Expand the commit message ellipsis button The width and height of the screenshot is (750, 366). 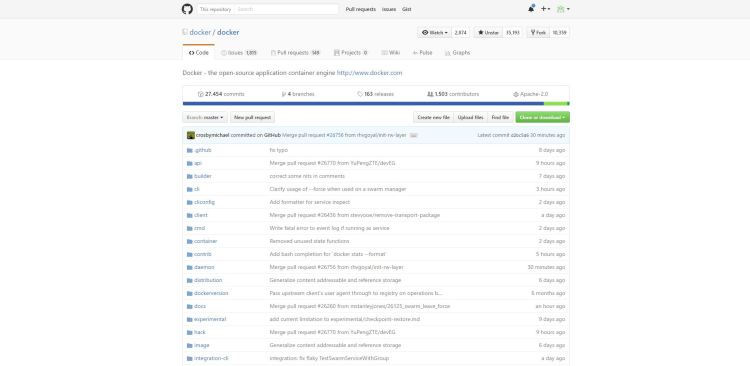pyautogui.click(x=414, y=135)
